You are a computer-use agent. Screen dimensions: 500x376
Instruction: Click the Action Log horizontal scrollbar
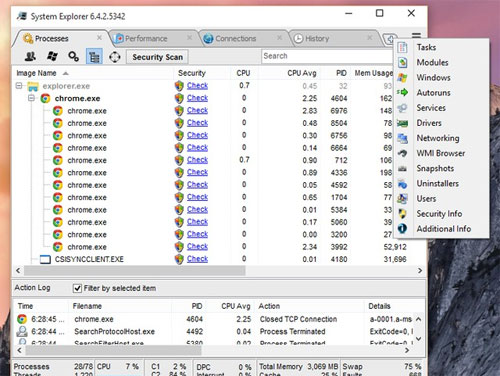coord(113,350)
